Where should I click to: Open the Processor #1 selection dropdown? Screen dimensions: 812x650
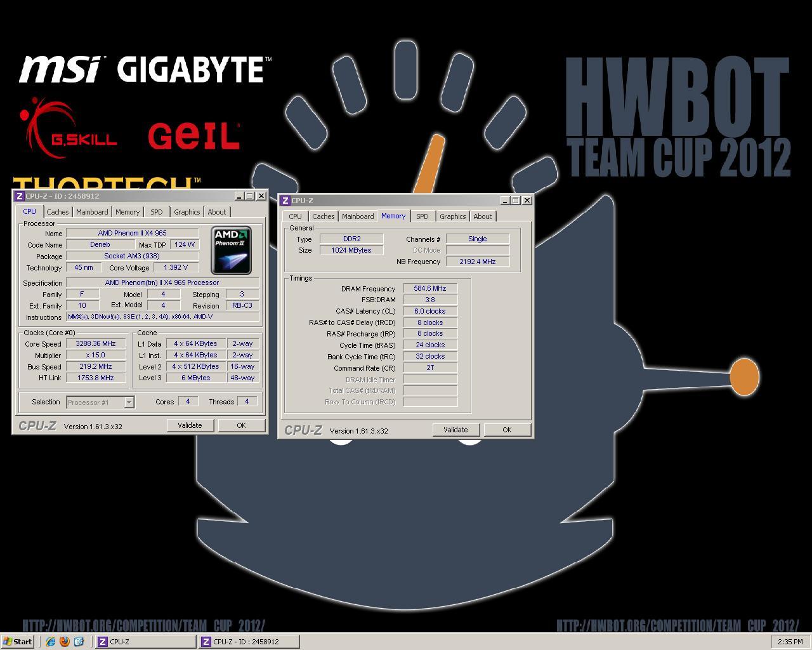coord(129,402)
